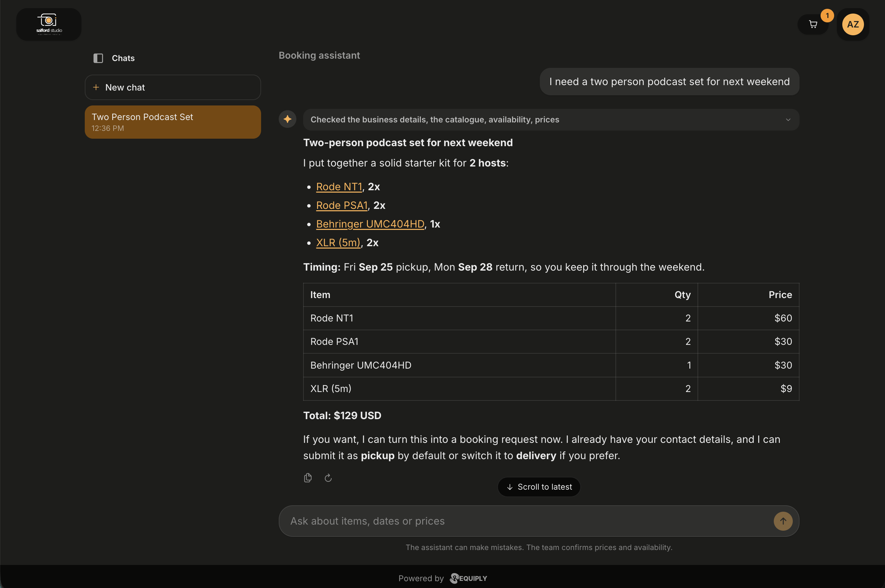This screenshot has height=588, width=885.
Task: Focus the 'Ask about items, dates or prices' field
Action: 529,521
